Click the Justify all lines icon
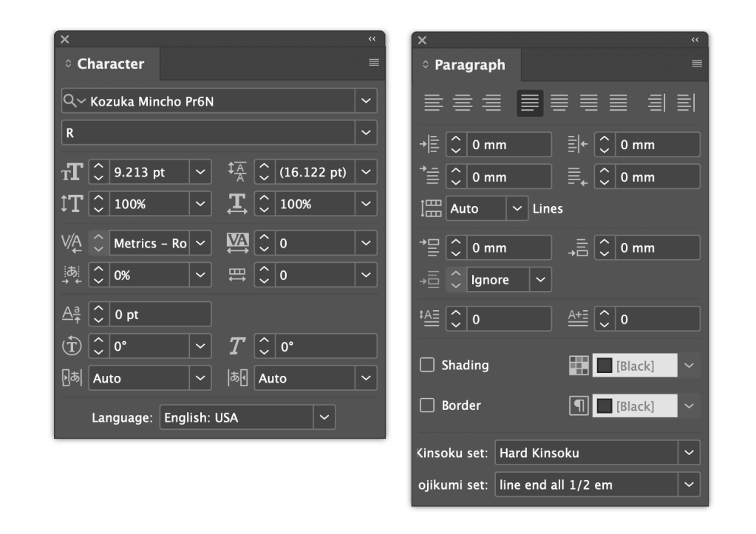The width and height of the screenshot is (756, 534). pyautogui.click(x=618, y=103)
